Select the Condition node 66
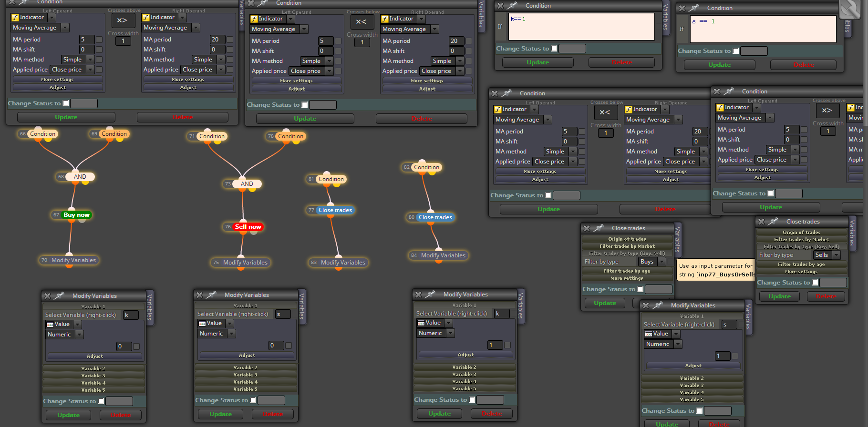The image size is (868, 427). click(x=42, y=134)
